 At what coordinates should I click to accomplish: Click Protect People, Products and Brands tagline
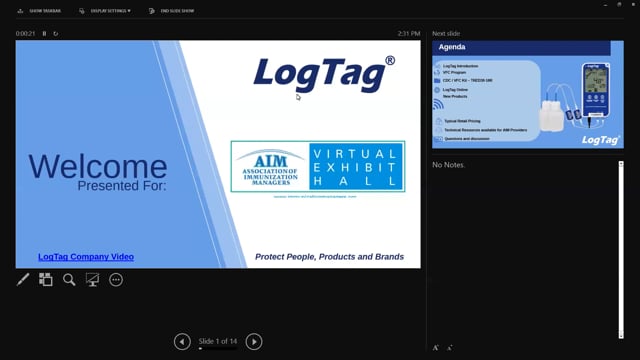329,257
